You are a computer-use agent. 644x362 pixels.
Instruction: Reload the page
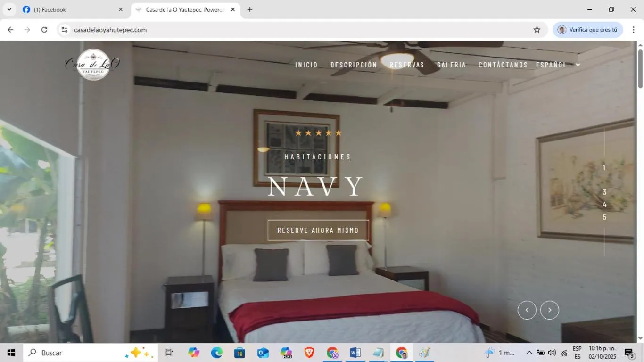point(44,30)
